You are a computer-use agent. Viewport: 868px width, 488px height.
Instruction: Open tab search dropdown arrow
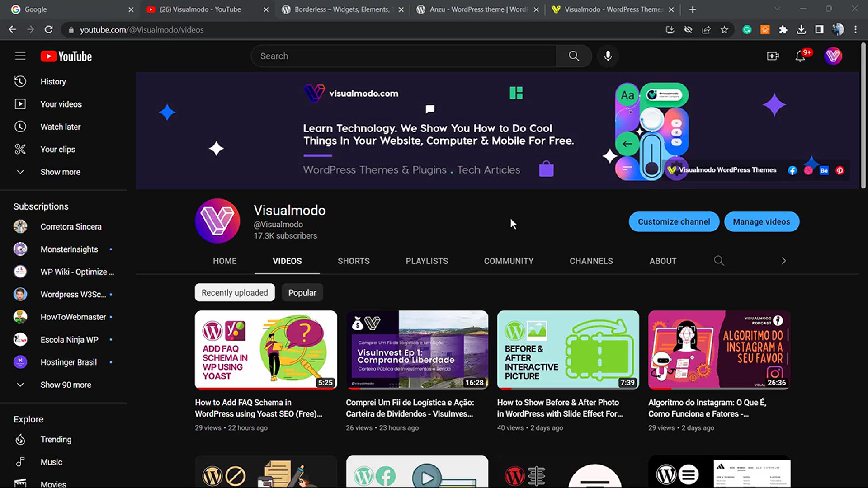tap(777, 9)
